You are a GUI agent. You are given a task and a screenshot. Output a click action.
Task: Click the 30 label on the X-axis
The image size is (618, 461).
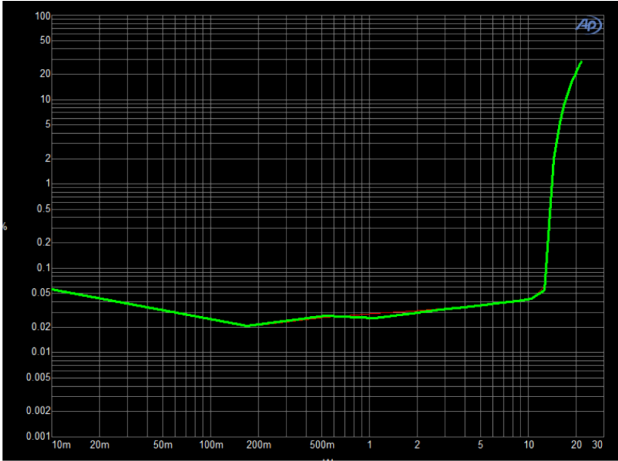tap(598, 443)
